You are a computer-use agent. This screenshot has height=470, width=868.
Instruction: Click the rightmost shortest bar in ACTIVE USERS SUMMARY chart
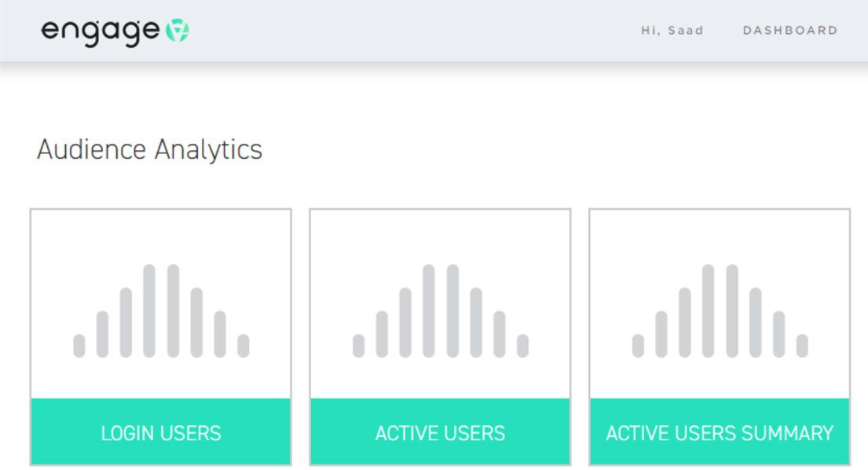tap(802, 346)
